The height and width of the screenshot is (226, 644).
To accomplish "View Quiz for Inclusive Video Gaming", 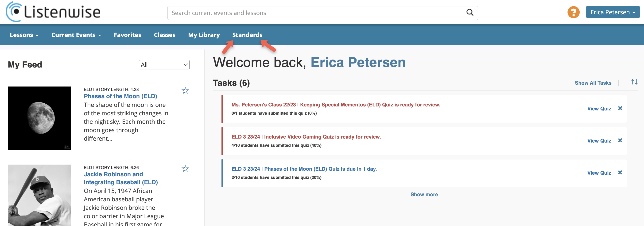I will pos(599,141).
